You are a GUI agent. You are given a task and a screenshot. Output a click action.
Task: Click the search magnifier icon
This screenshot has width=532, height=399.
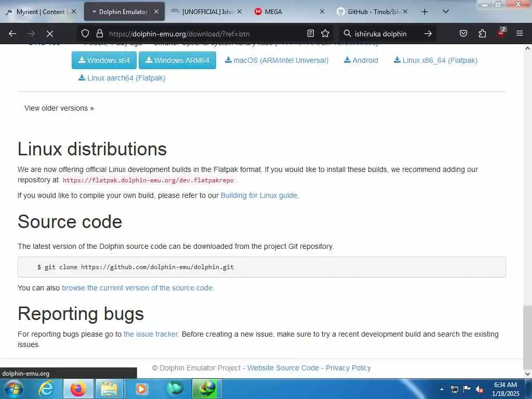pos(348,33)
